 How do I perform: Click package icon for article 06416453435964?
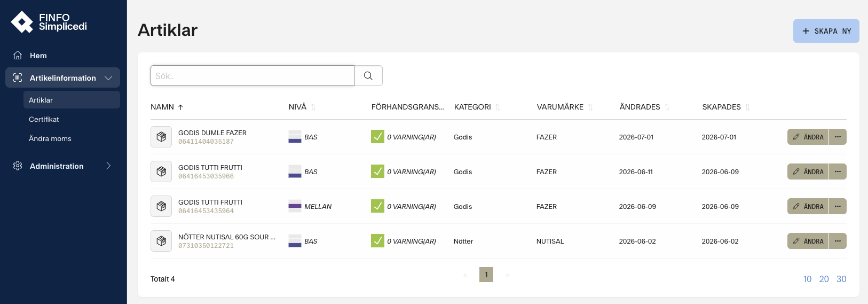[161, 206]
